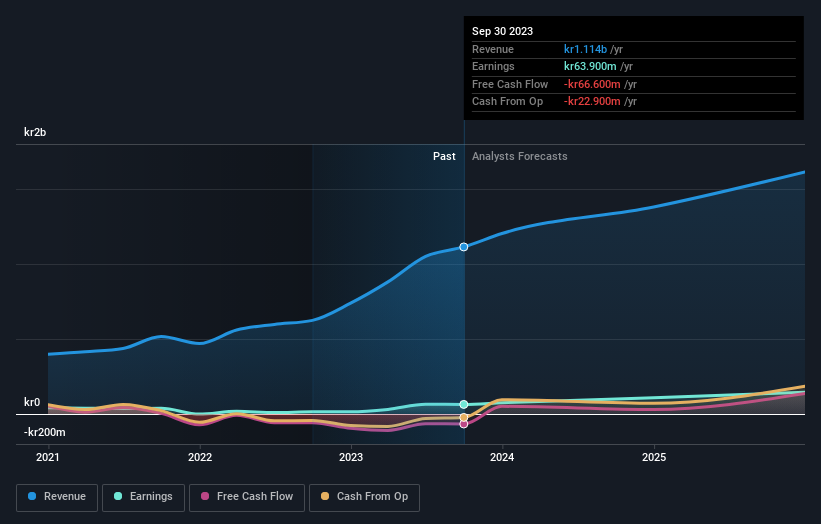Click the blue dot in Revenue legend
The height and width of the screenshot is (524, 821).
[x=32, y=496]
